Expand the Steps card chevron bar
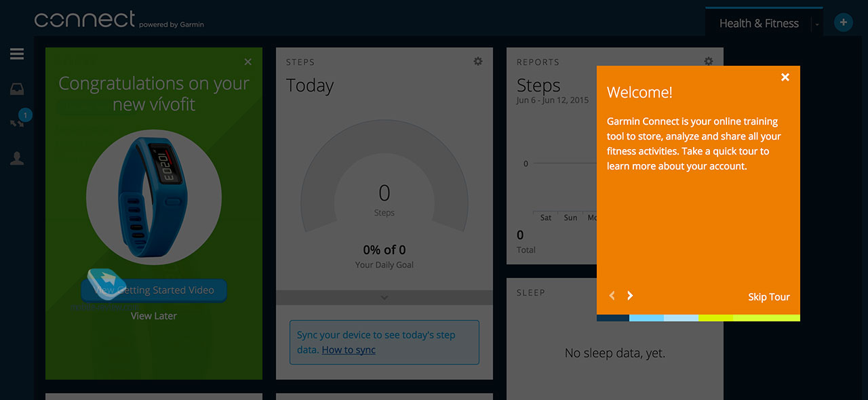This screenshot has width=868, height=400. (x=384, y=298)
